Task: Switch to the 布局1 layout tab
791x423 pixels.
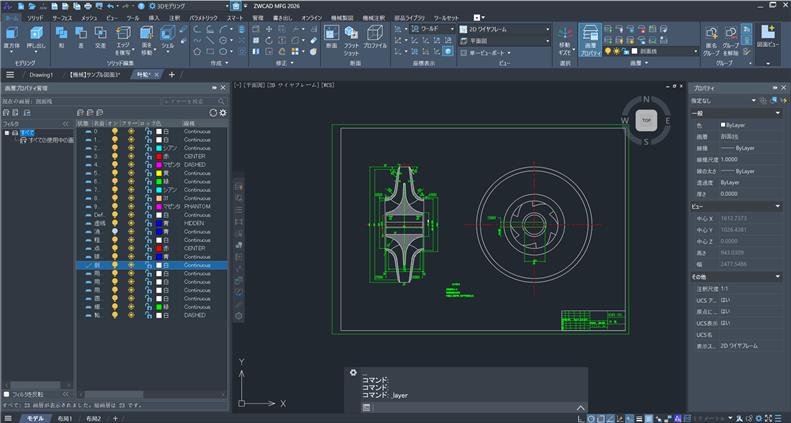Action: [66, 418]
